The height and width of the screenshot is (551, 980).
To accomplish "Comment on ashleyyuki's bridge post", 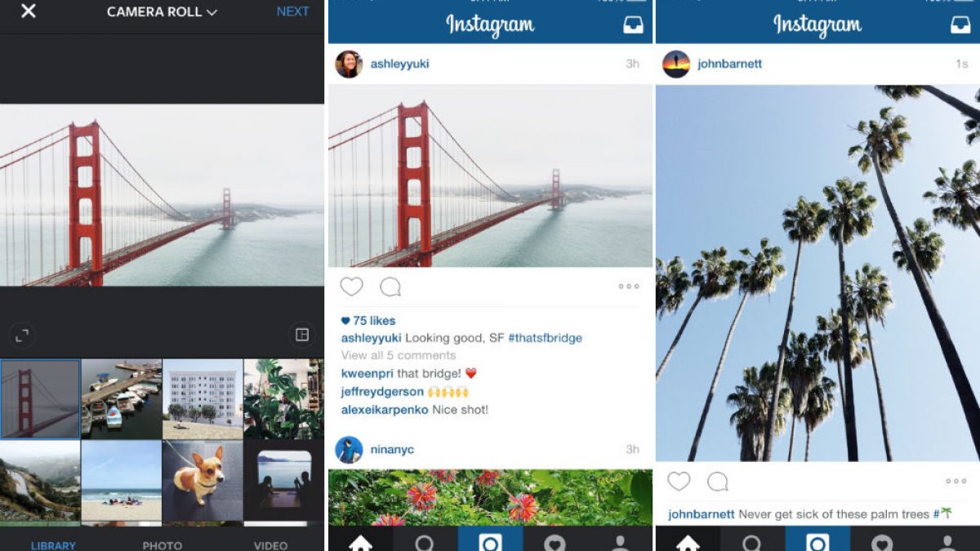I will [390, 287].
